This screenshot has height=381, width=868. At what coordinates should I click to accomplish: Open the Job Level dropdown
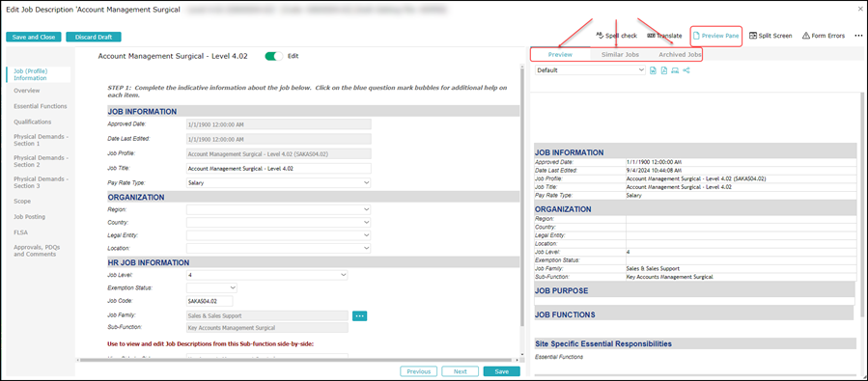[267, 275]
